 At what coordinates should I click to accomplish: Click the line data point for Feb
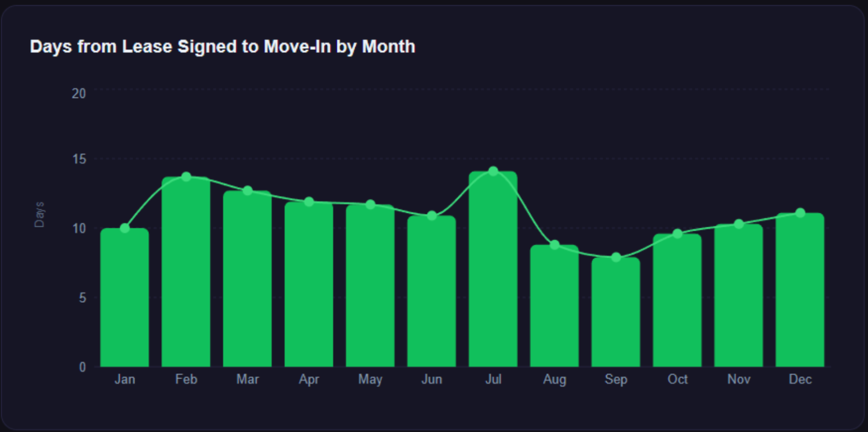[x=186, y=177]
